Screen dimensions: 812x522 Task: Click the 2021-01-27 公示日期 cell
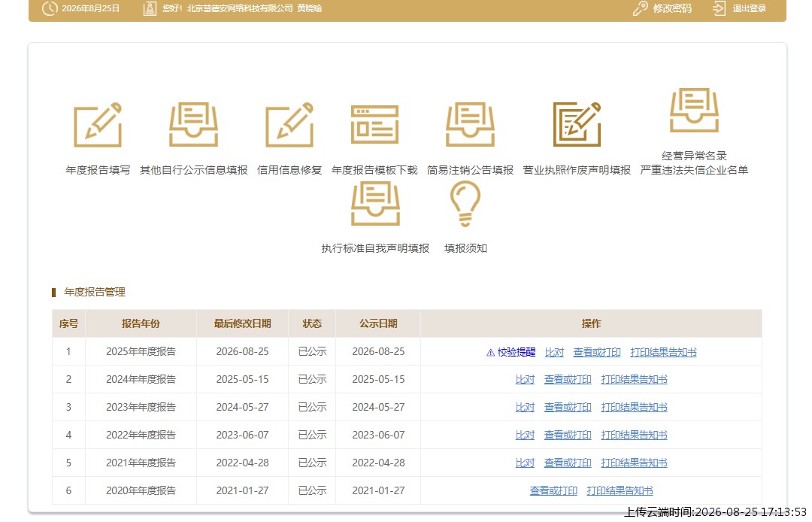(378, 490)
